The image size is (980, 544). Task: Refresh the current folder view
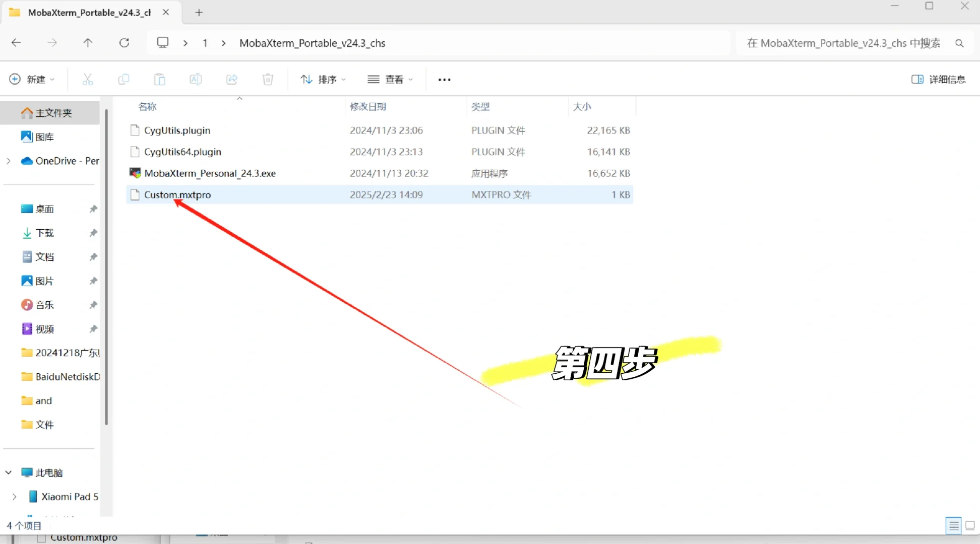click(x=124, y=43)
